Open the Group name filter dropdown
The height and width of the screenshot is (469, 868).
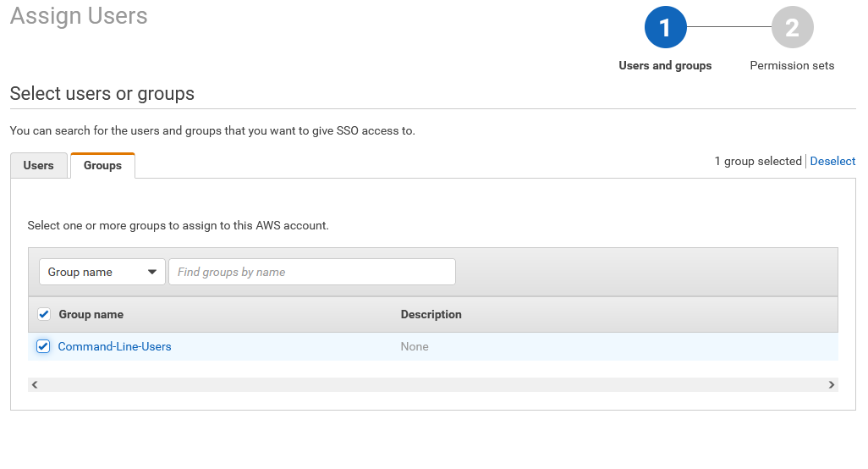point(102,272)
